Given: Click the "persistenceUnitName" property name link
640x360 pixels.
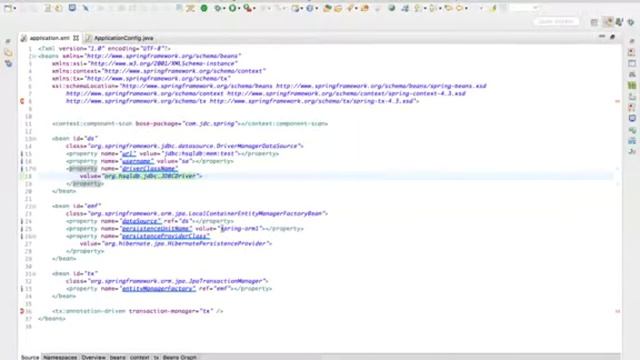Looking at the screenshot, I should coord(156,229).
